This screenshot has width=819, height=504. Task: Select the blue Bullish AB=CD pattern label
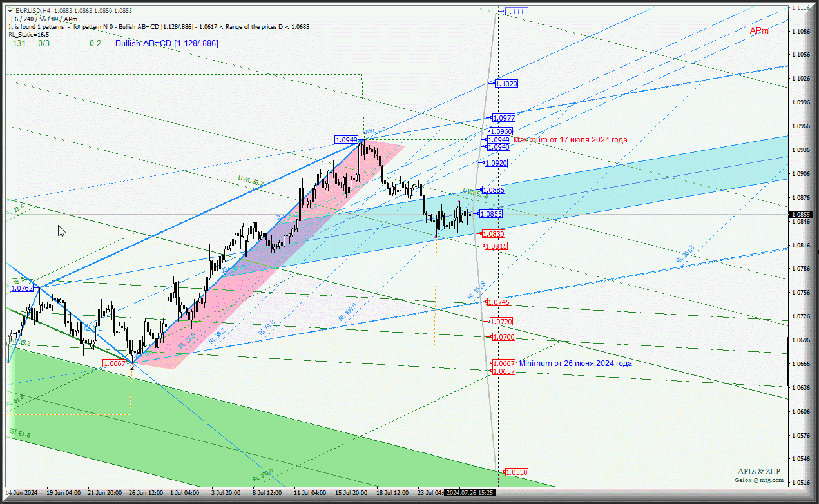coord(166,43)
